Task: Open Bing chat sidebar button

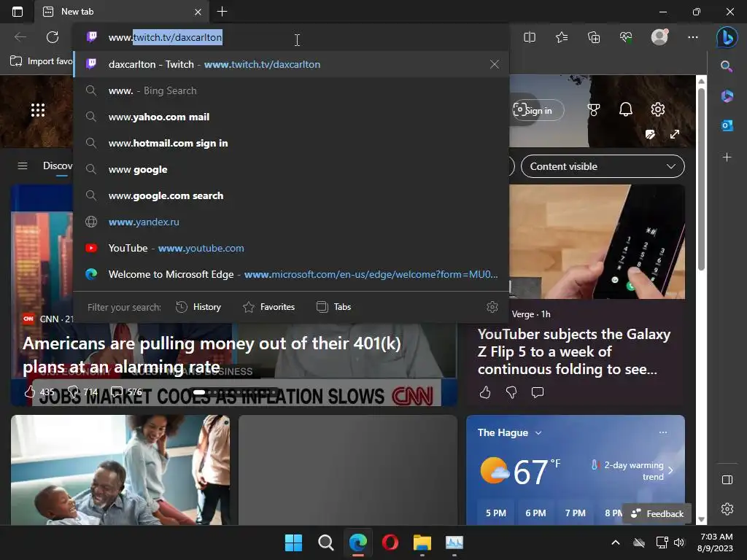Action: click(x=727, y=37)
